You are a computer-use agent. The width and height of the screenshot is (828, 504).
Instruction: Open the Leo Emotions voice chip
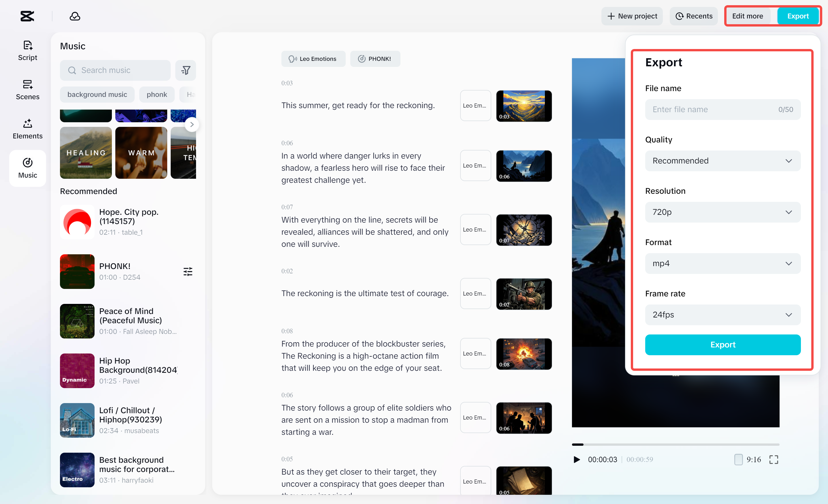click(313, 59)
